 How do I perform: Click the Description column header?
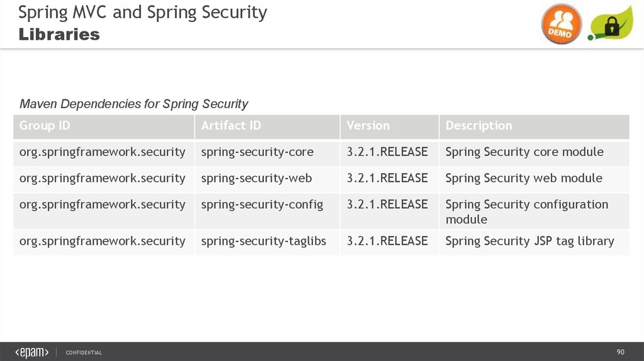pyautogui.click(x=479, y=126)
